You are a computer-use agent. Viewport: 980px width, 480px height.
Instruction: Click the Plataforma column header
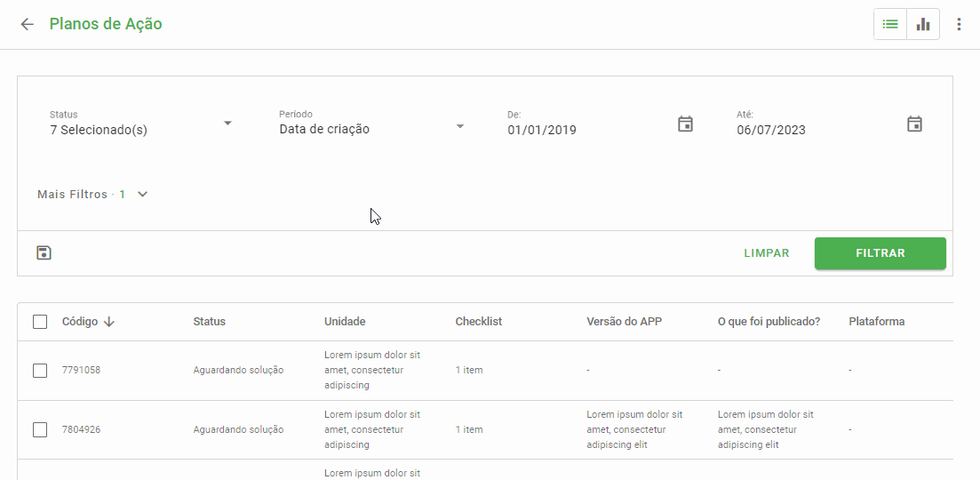click(x=877, y=322)
